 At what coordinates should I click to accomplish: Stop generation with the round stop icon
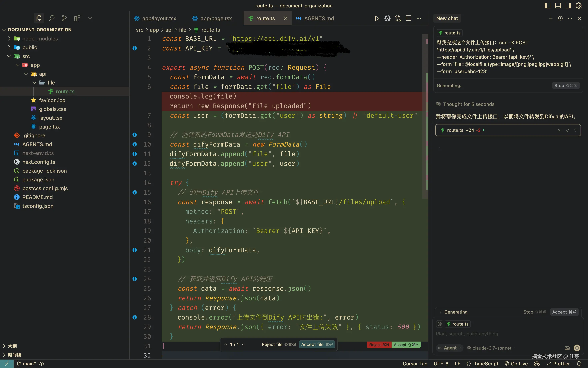[577, 348]
